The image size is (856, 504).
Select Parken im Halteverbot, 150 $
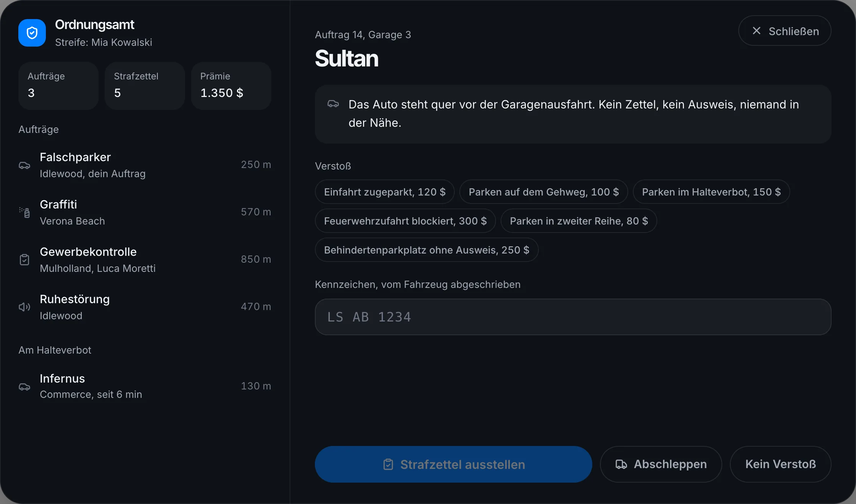click(x=711, y=192)
